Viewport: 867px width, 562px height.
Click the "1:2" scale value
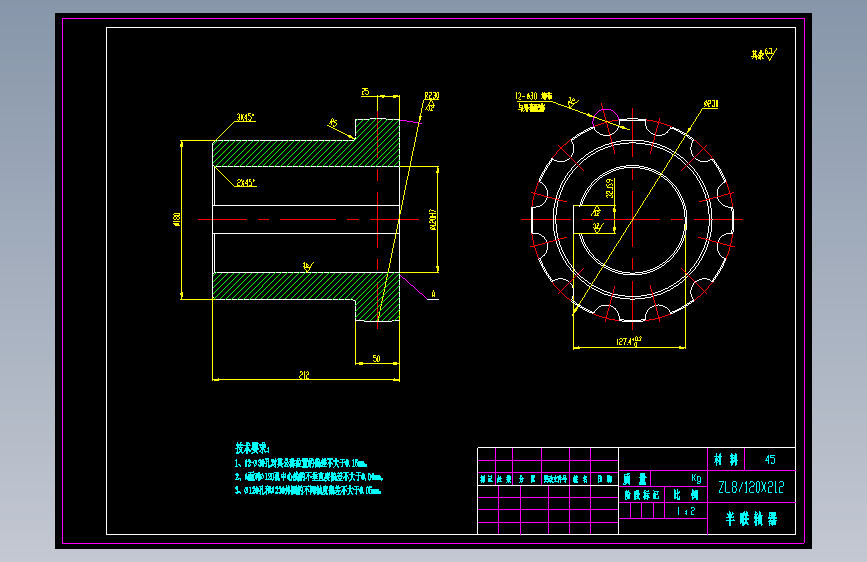[x=686, y=512]
